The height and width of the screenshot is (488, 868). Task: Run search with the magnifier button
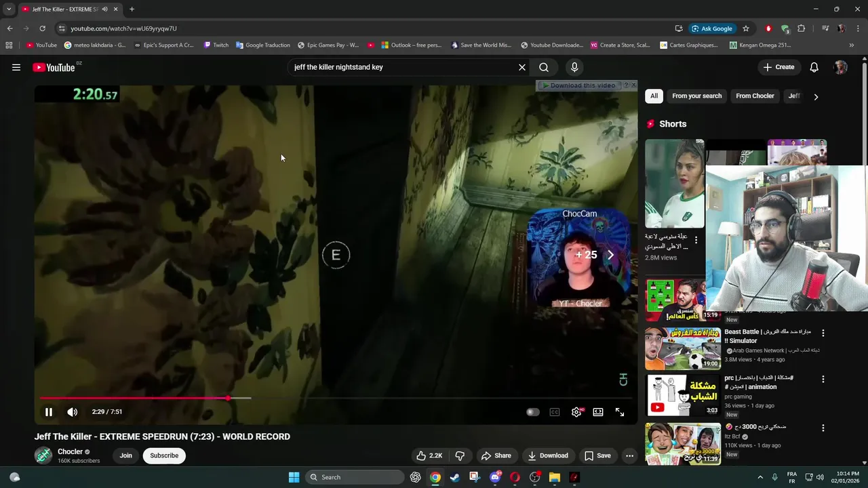pyautogui.click(x=544, y=67)
